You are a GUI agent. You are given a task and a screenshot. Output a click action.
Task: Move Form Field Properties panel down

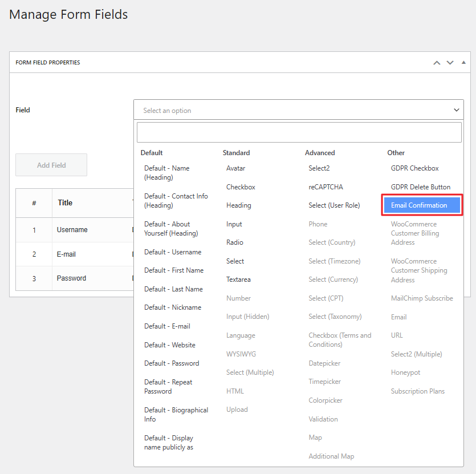[450, 63]
